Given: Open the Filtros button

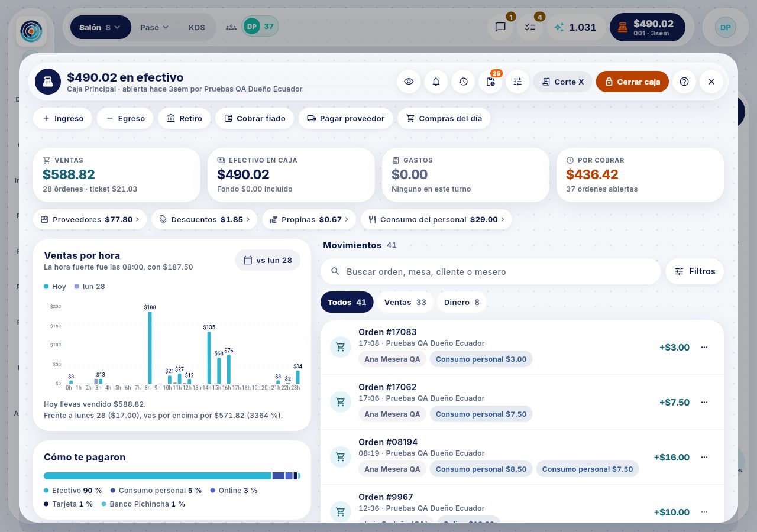Looking at the screenshot, I should pyautogui.click(x=695, y=271).
